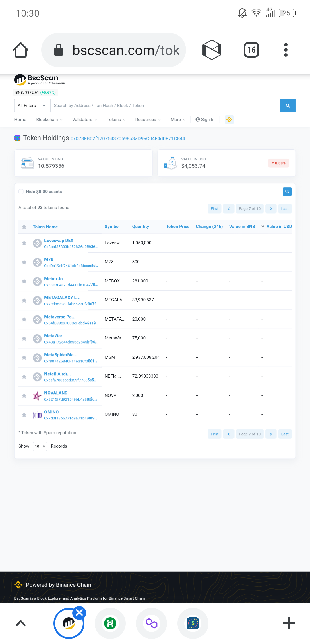The width and height of the screenshot is (310, 644).
Task: Open the METAGALAXY L... token link
Action: [x=62, y=298]
